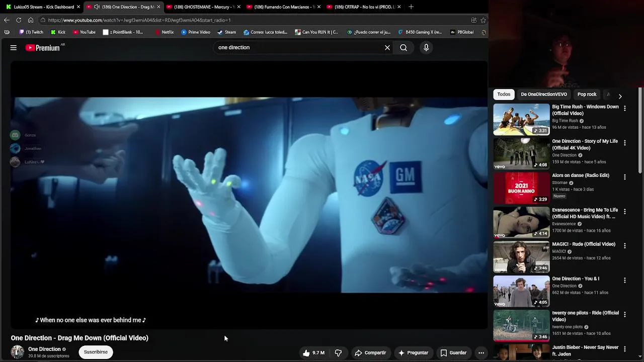Open MAGIC! Rude thumbnail

click(521, 257)
